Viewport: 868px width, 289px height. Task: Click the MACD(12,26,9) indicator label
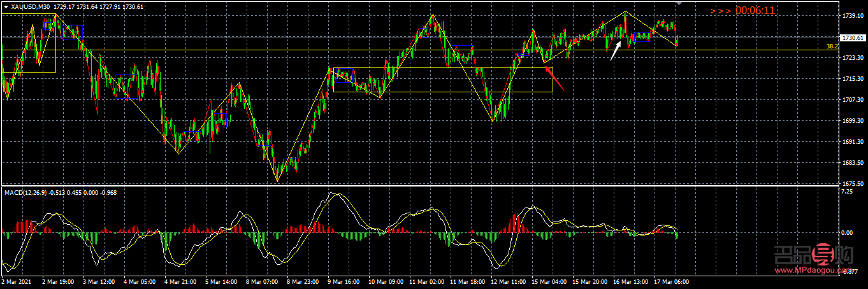tap(27, 192)
